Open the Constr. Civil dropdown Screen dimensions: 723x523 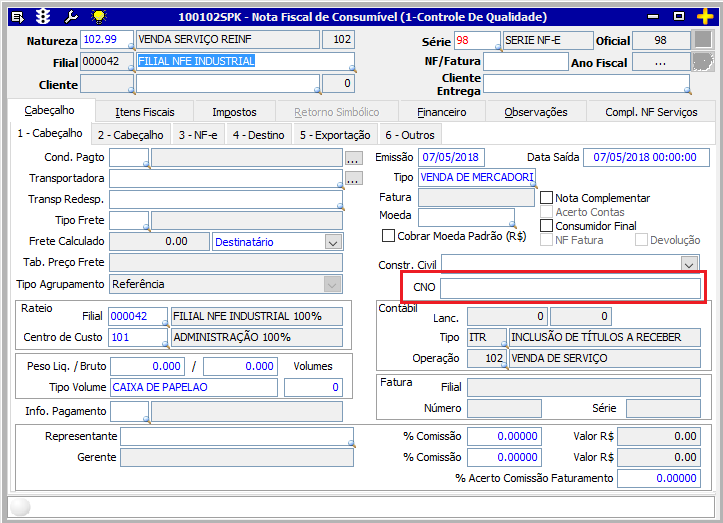tap(689, 264)
